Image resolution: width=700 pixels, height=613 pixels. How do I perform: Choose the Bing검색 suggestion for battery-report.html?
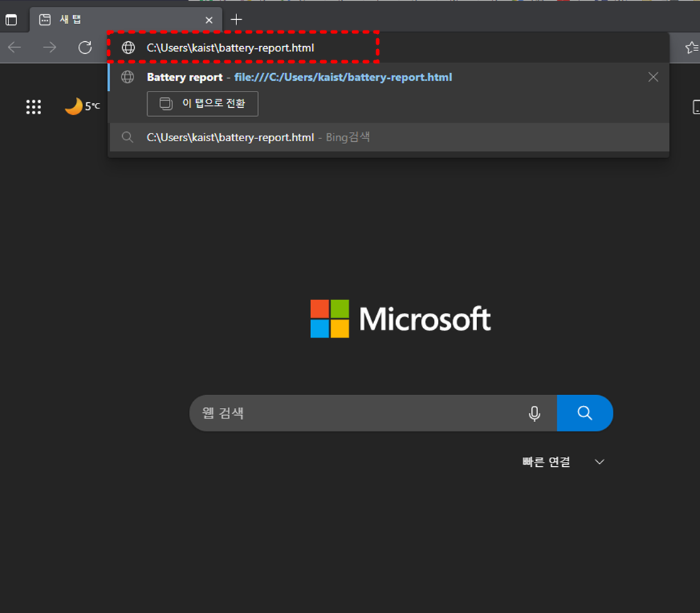(x=388, y=138)
